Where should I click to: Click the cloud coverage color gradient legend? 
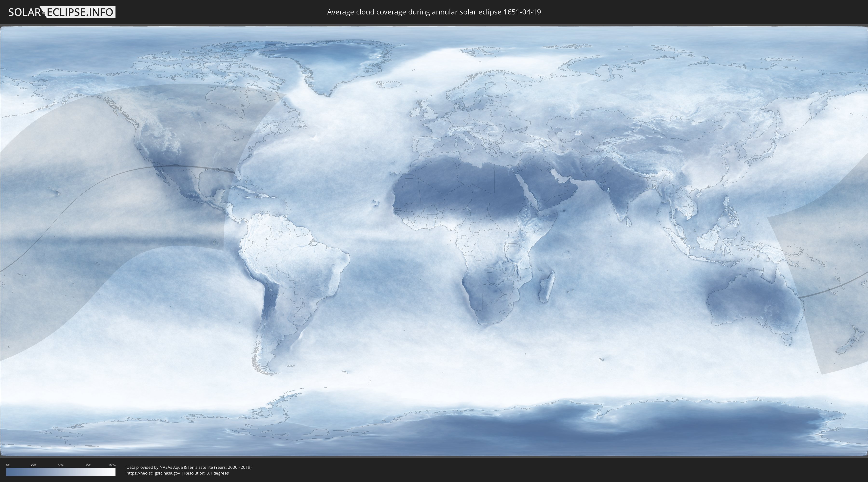click(x=61, y=472)
